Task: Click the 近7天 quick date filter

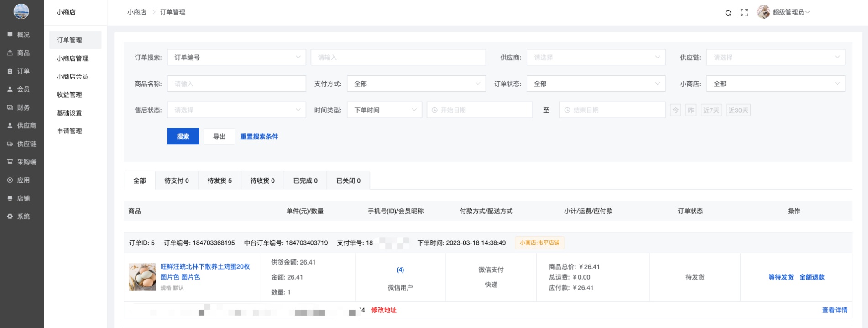Action: (711, 111)
